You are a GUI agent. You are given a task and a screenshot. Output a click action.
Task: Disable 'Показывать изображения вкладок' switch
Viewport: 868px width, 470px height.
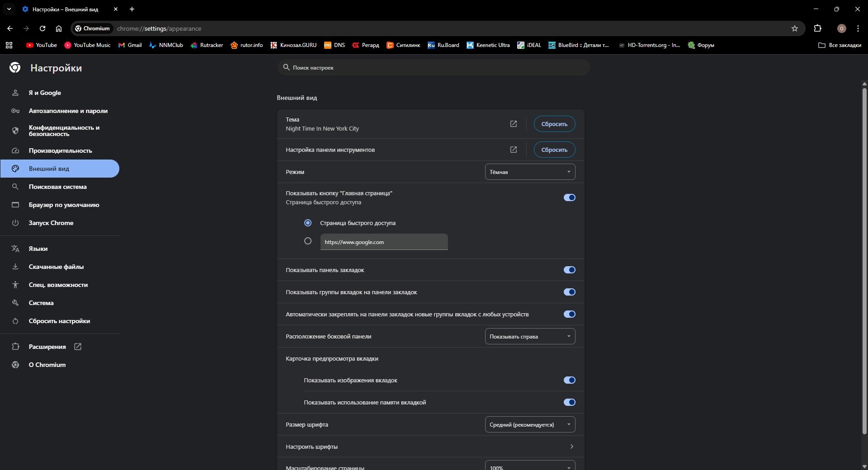[x=569, y=380]
